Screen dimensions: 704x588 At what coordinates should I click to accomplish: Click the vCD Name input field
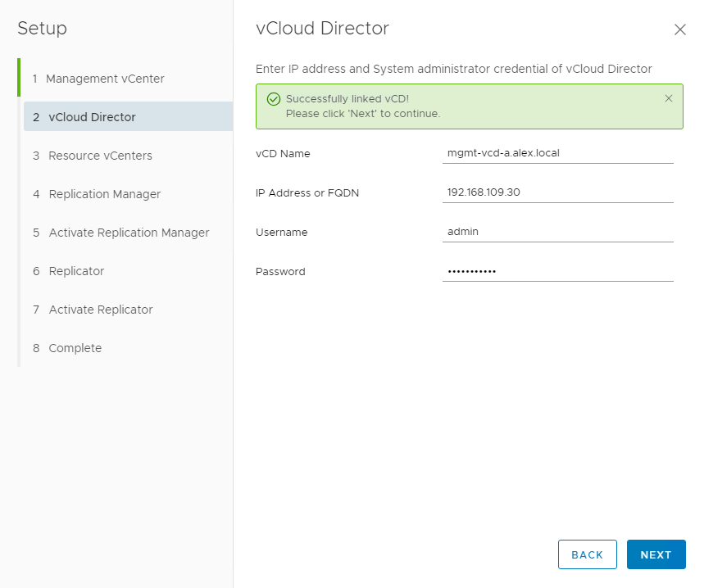click(x=557, y=153)
